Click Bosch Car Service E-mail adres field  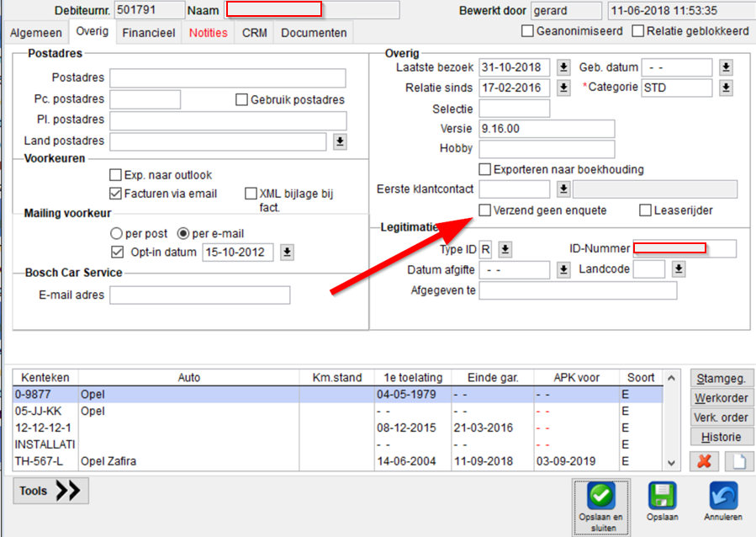[200, 295]
